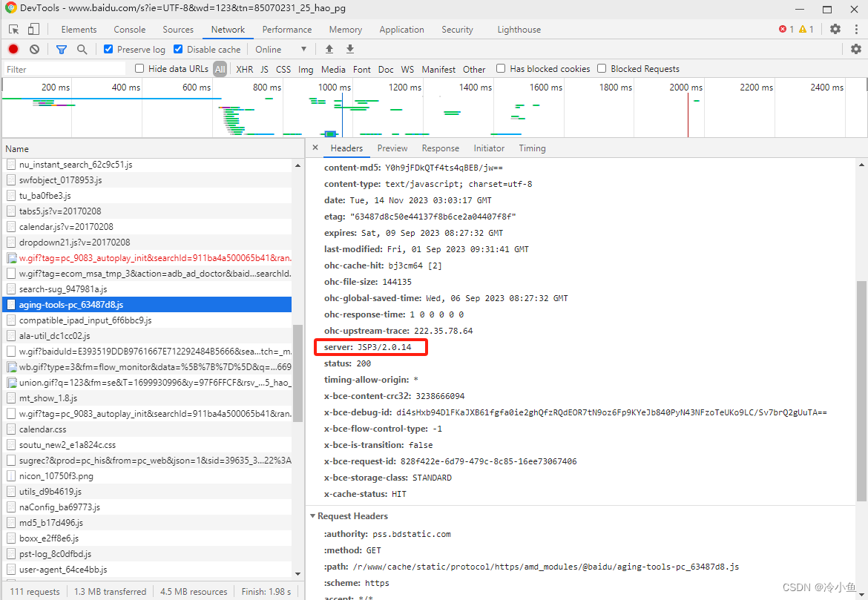868x600 pixels.
Task: Open the network filter funnel icon
Action: [61, 49]
